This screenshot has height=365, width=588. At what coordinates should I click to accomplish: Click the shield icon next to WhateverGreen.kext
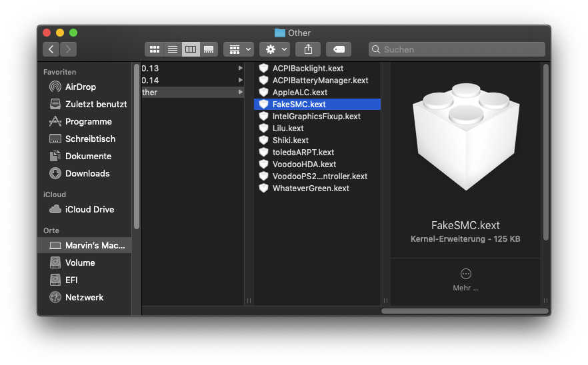tap(263, 188)
